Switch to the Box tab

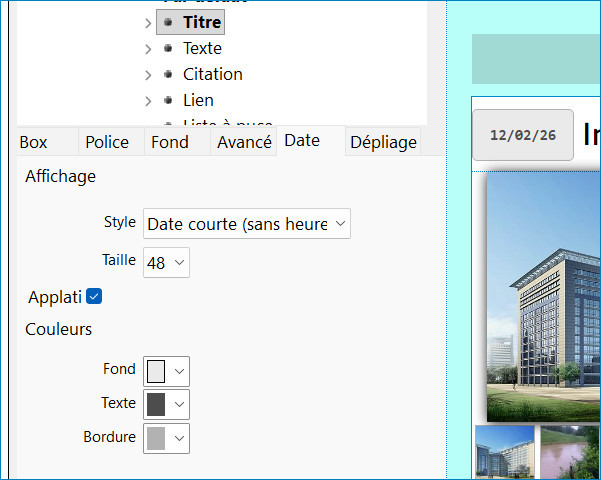pyautogui.click(x=33, y=142)
